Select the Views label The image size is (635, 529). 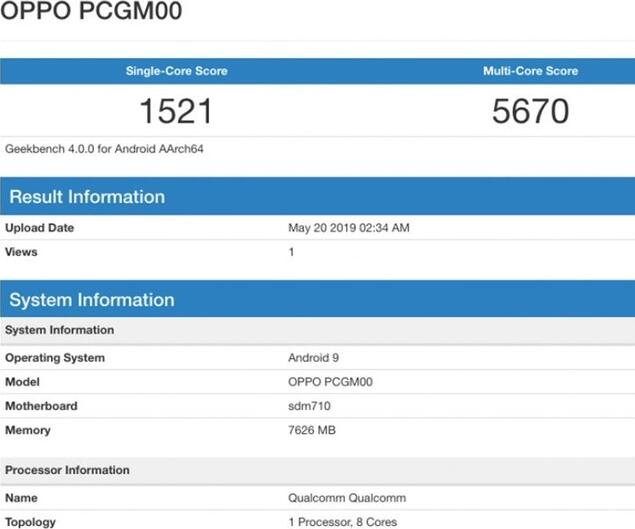21,252
